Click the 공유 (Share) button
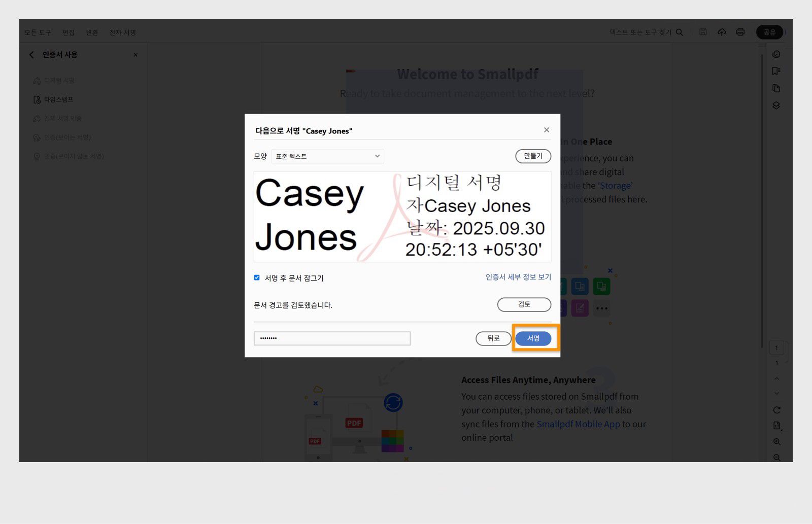 [x=769, y=32]
